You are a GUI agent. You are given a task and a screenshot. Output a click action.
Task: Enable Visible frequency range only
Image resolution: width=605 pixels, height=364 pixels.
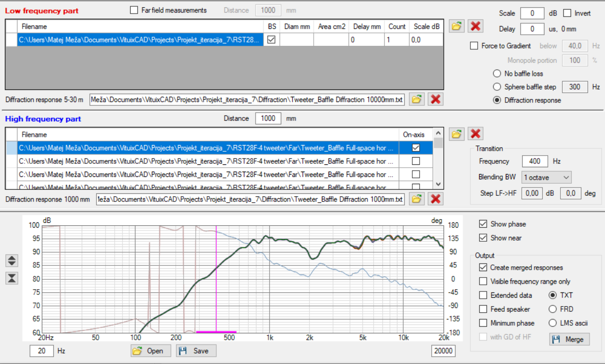pyautogui.click(x=483, y=281)
